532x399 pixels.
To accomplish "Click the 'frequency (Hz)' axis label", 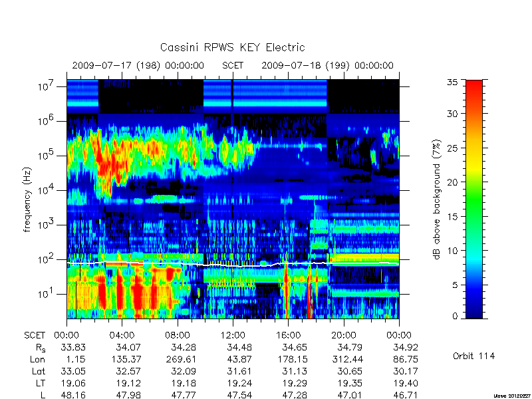I will pos(27,199).
